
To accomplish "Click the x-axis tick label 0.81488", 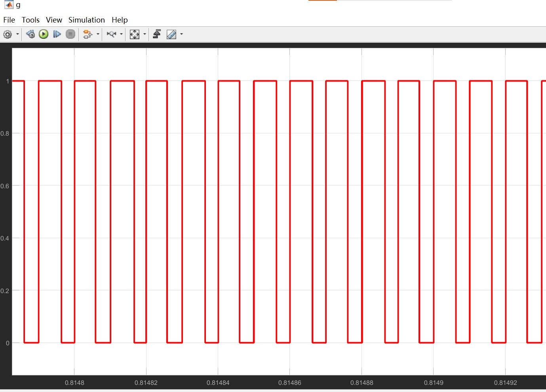I will (x=362, y=383).
